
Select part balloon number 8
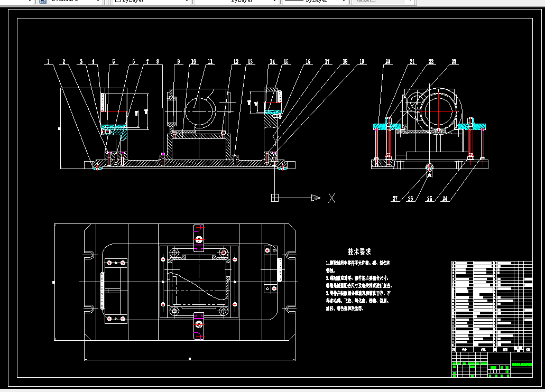tap(158, 61)
